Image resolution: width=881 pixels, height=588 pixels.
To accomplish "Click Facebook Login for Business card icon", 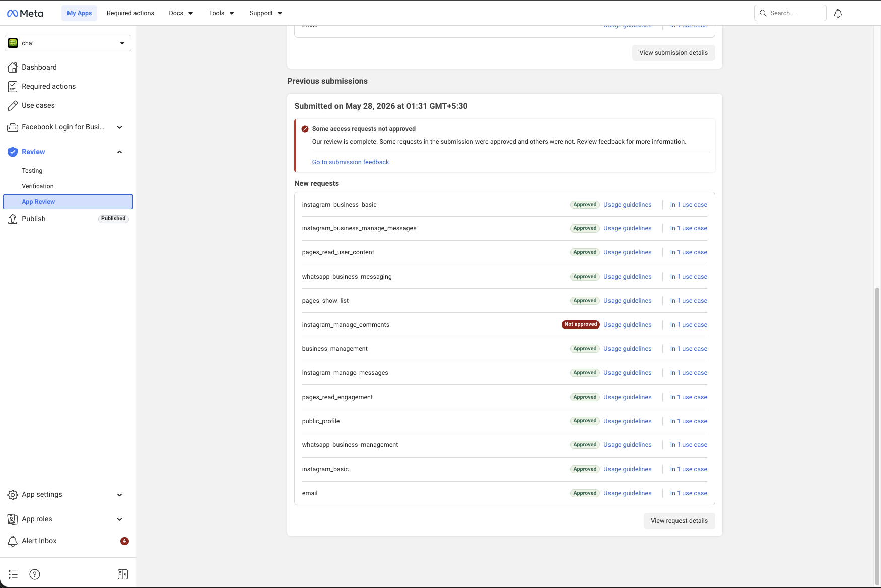I will [x=13, y=127].
